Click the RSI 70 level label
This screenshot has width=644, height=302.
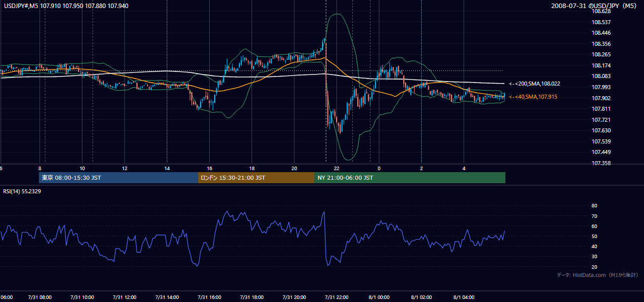click(594, 216)
